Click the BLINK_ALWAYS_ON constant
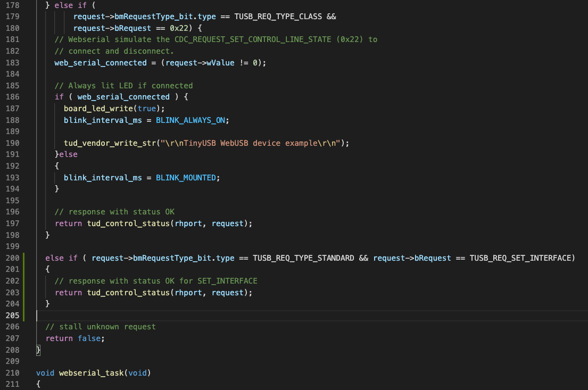The width and height of the screenshot is (588, 390). coord(190,120)
